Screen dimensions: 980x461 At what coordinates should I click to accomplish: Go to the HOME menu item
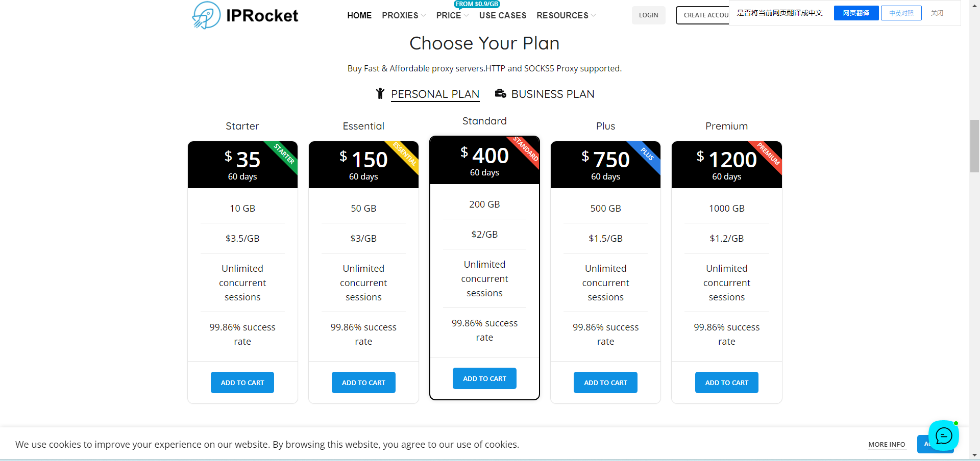[x=359, y=15]
